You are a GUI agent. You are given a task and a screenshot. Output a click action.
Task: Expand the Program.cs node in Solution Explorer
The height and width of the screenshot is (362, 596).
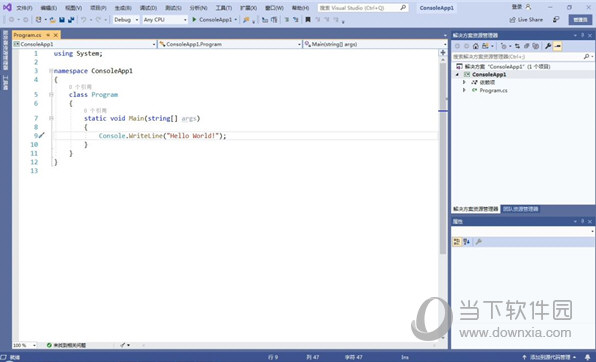pos(464,90)
